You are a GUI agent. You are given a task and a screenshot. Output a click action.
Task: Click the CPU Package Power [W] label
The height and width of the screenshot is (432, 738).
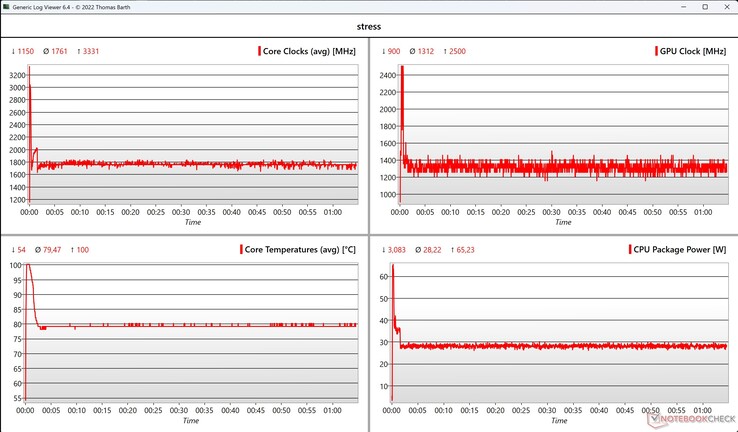[x=680, y=249]
